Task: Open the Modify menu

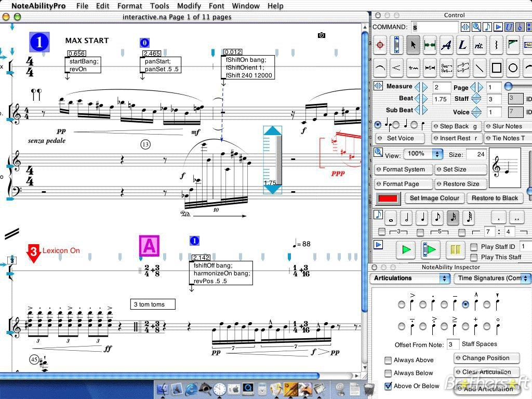Action: pyautogui.click(x=189, y=6)
